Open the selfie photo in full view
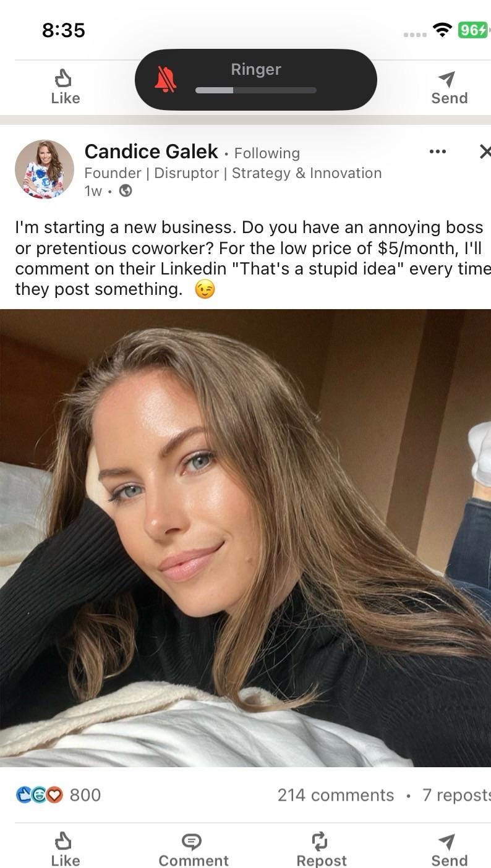The width and height of the screenshot is (491, 868). (246, 538)
